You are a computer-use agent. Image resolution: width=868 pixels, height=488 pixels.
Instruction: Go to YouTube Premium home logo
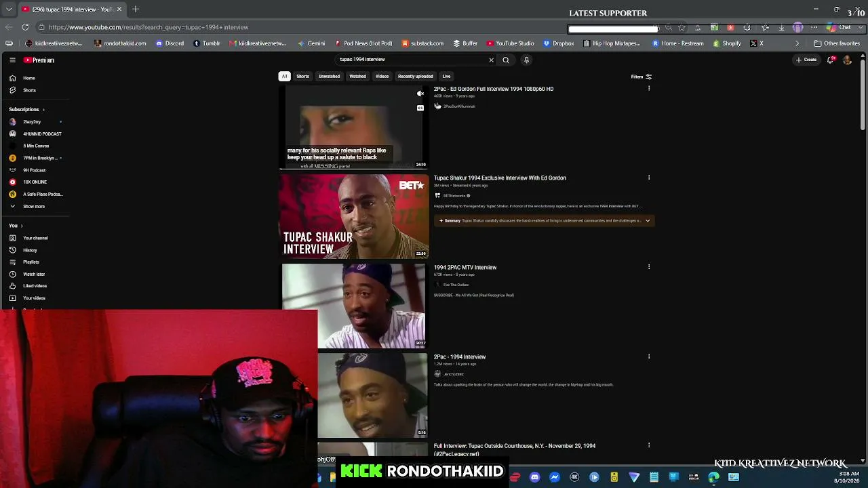pyautogui.click(x=39, y=60)
